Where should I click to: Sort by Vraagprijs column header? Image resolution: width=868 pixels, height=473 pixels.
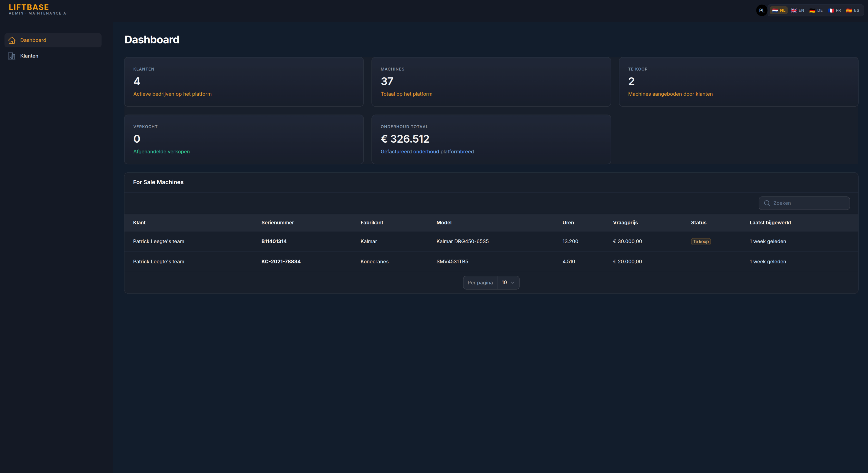click(x=625, y=223)
